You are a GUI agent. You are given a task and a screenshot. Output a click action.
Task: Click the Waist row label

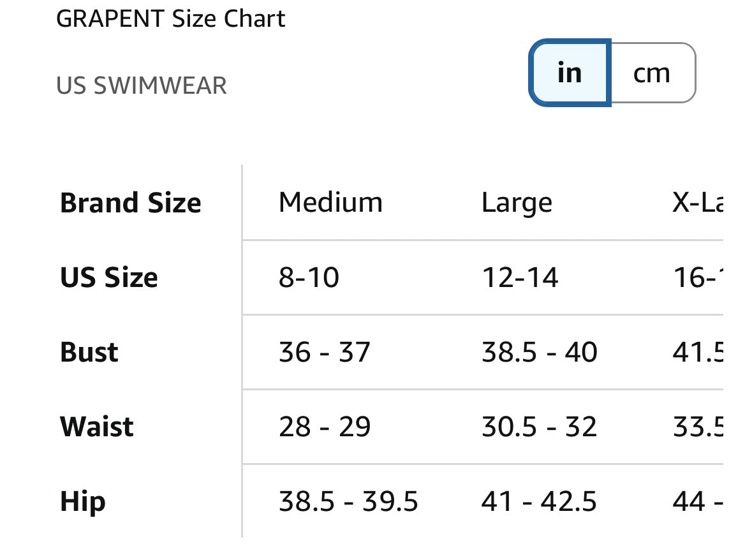[96, 427]
